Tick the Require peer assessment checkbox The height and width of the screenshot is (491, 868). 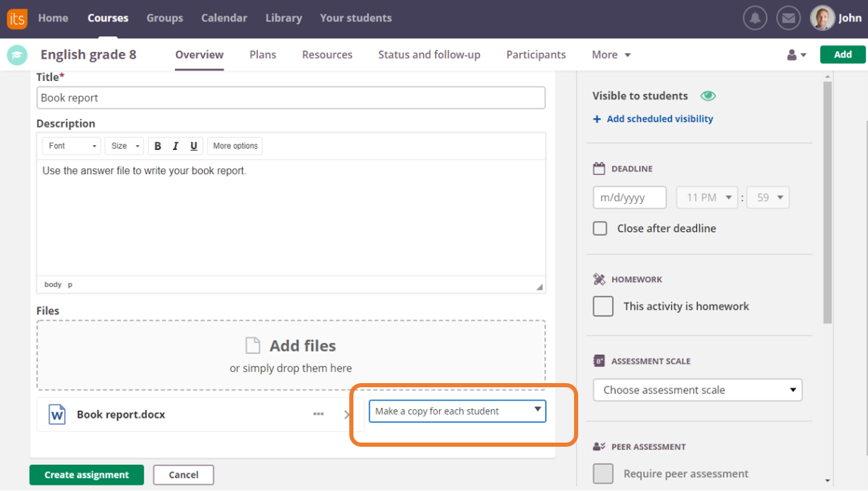603,474
